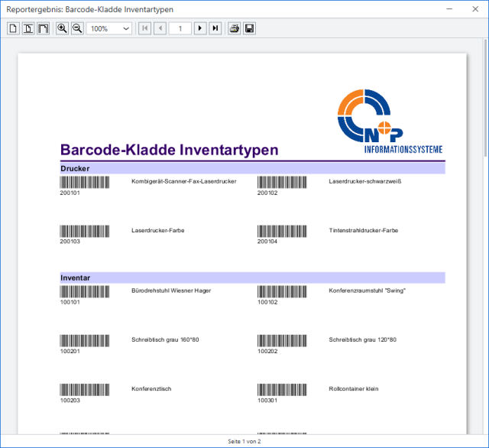Image resolution: width=489 pixels, height=448 pixels.
Task: Click the barcode labeled 200101
Action: coord(85,182)
